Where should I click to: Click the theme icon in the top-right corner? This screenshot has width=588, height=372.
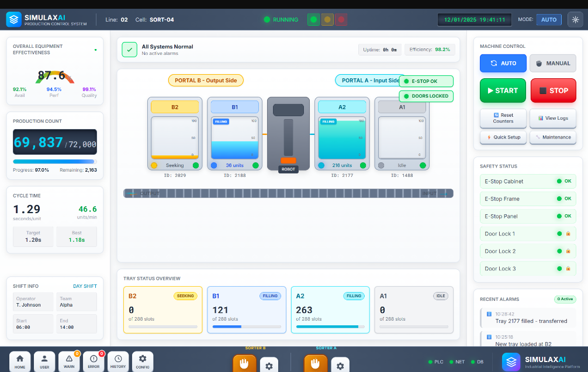(x=575, y=19)
